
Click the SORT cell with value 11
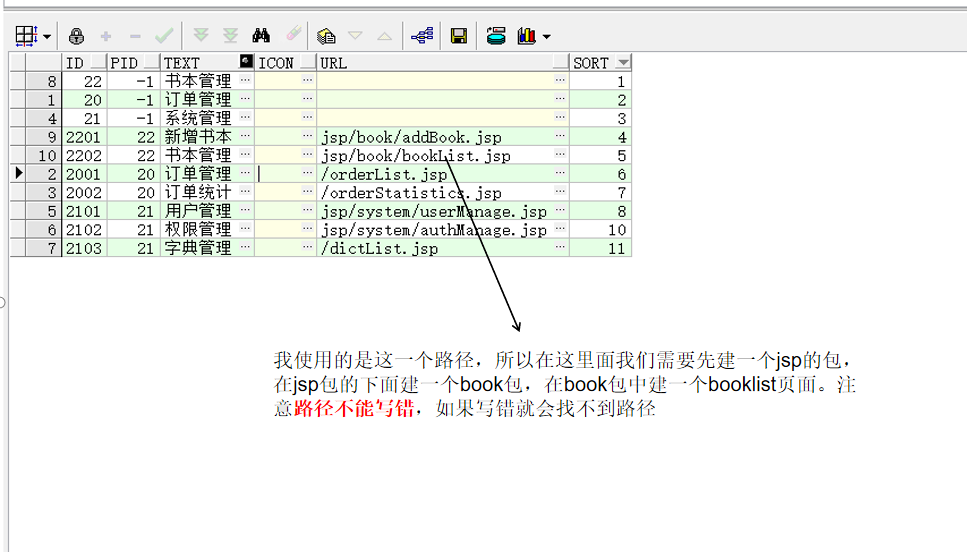coord(600,247)
